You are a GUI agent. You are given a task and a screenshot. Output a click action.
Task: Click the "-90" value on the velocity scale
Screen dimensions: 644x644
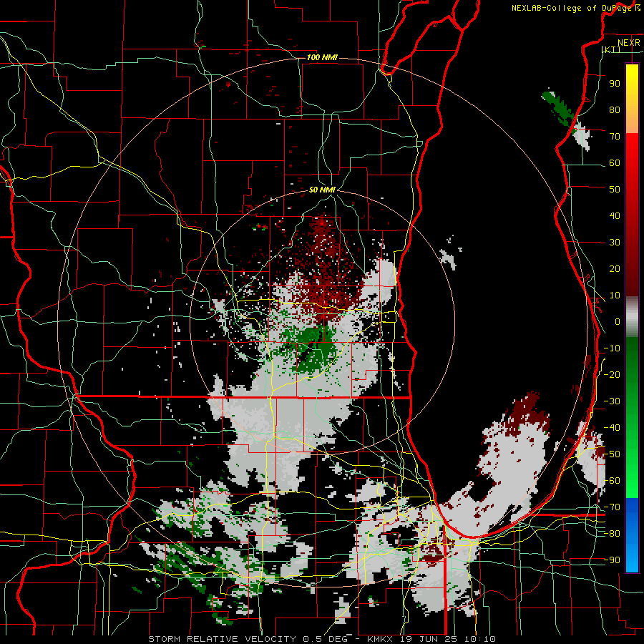(x=612, y=560)
